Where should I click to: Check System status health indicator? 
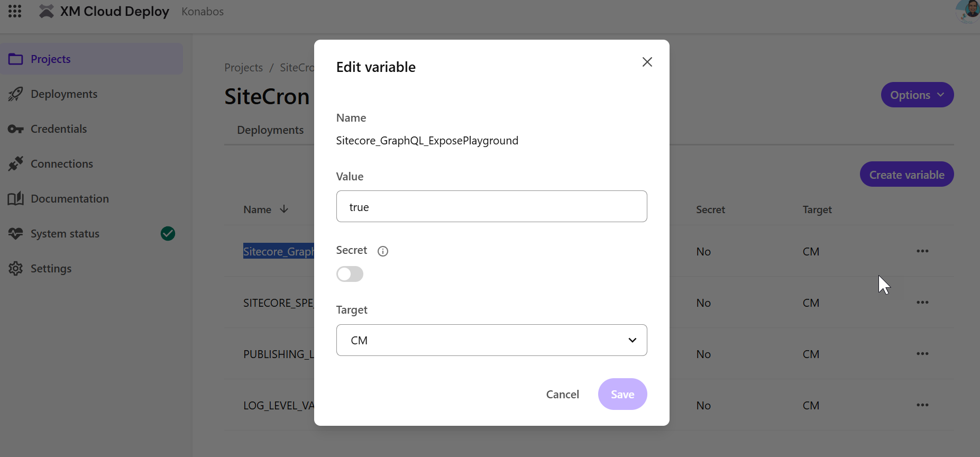pyautogui.click(x=168, y=233)
